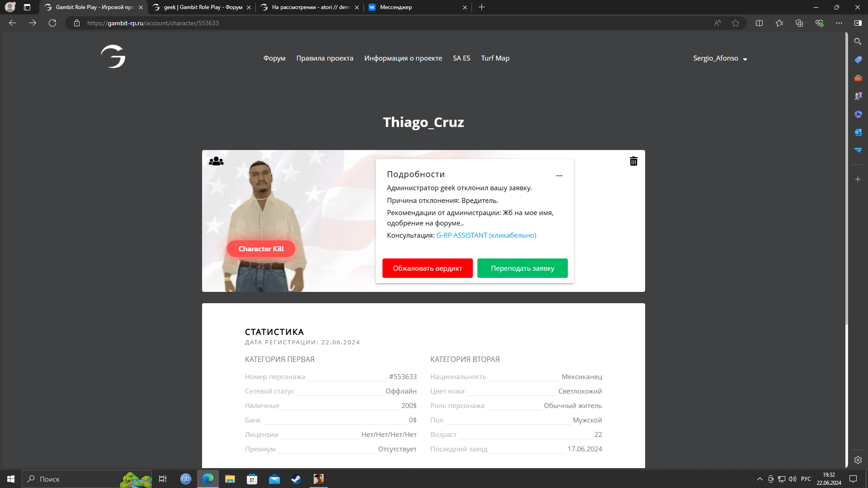Open the Edge sidebar settings gear
The width and height of the screenshot is (868, 488).
(858, 460)
